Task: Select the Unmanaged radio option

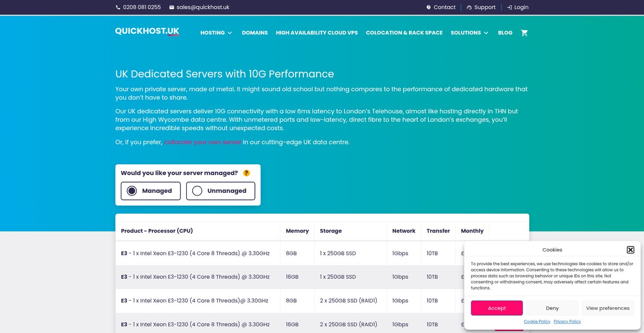Action: [221, 191]
